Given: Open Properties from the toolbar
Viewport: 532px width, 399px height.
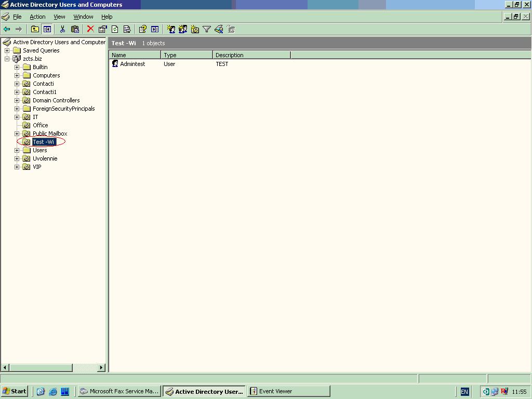Looking at the screenshot, I should pos(102,29).
